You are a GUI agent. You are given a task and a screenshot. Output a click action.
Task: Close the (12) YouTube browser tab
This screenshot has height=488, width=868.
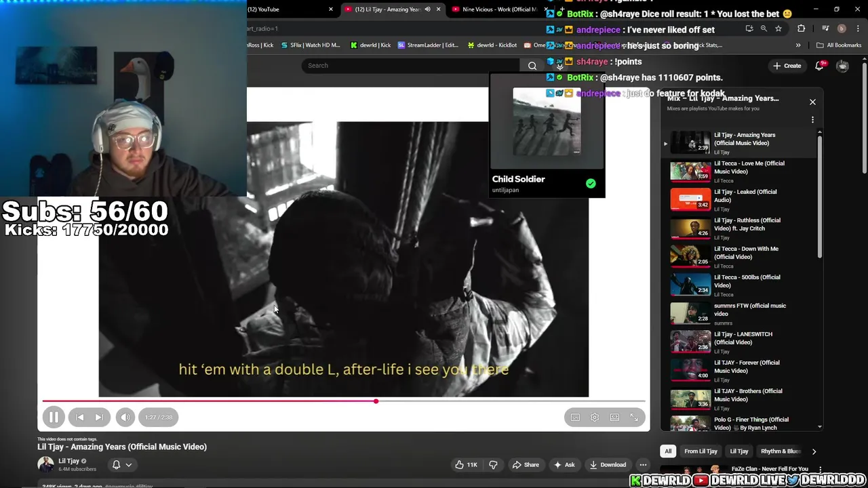(331, 9)
